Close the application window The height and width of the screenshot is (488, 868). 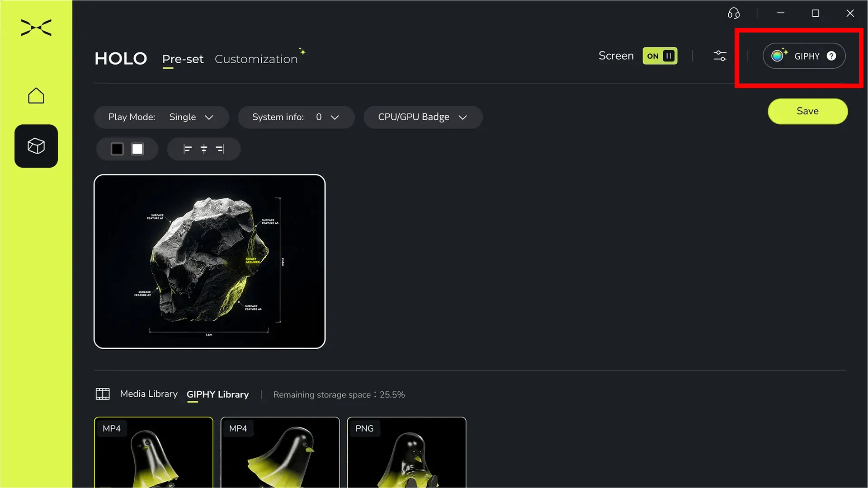coord(850,13)
